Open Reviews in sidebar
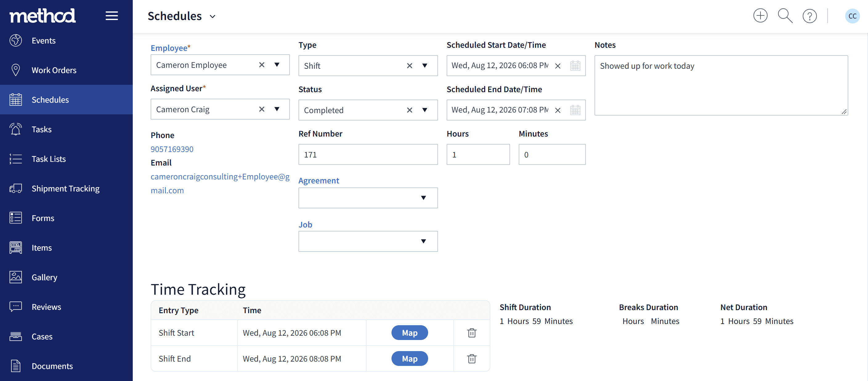Screen dimensions: 868x381 click(x=67, y=307)
